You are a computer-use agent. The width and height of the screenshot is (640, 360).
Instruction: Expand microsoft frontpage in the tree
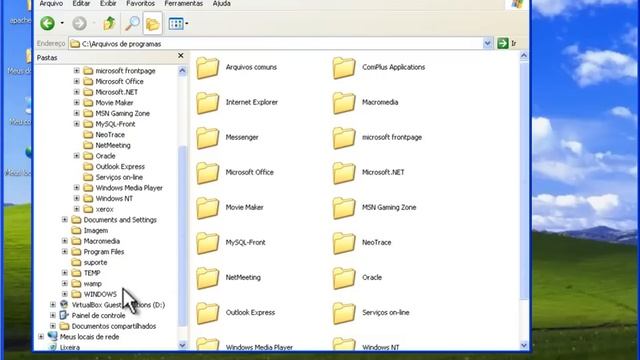coord(77,71)
